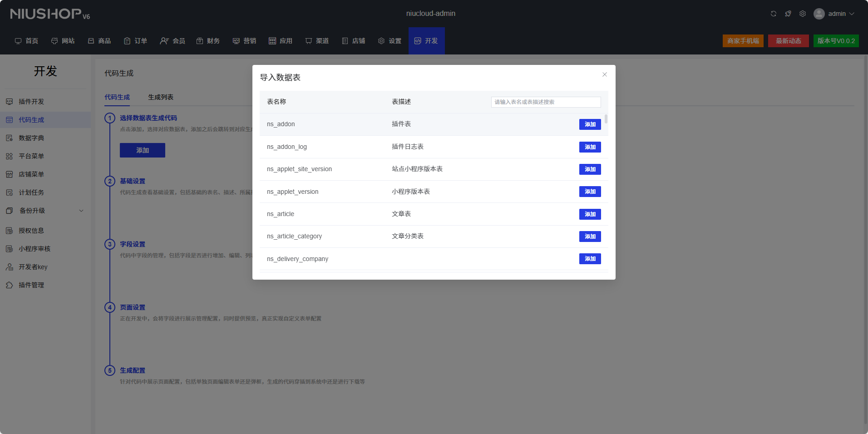Open 插件开发 in the sidebar

point(31,102)
